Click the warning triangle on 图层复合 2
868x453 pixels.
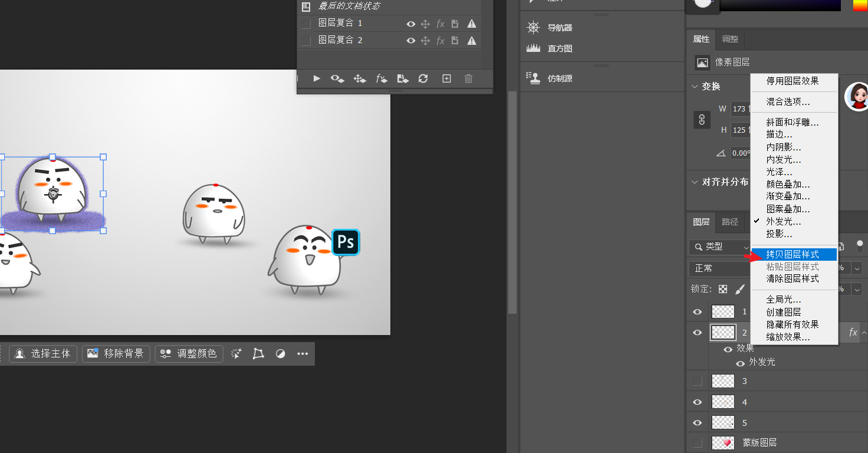tap(472, 41)
